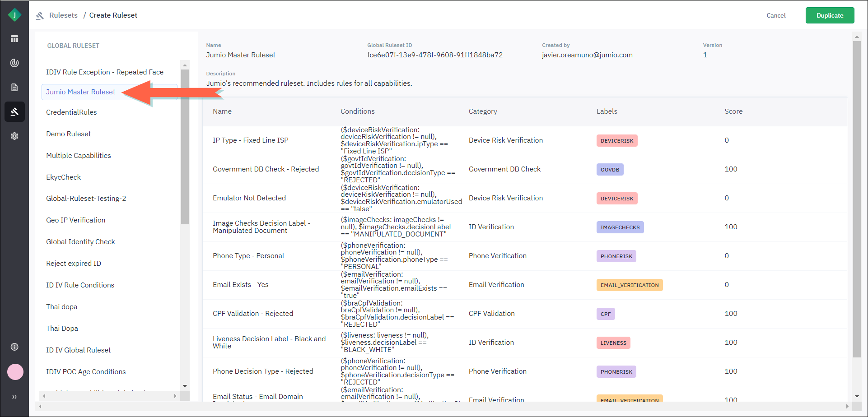Click the GOVDB label tag
868x417 pixels.
click(x=610, y=170)
